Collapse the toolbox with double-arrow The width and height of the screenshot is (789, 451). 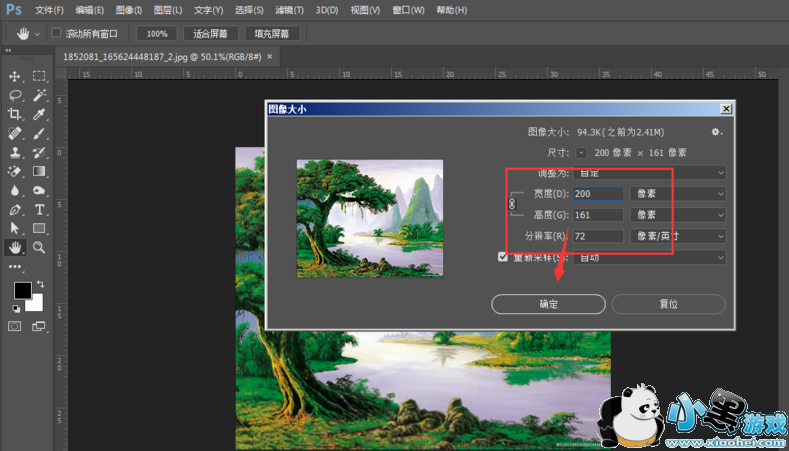point(8,50)
